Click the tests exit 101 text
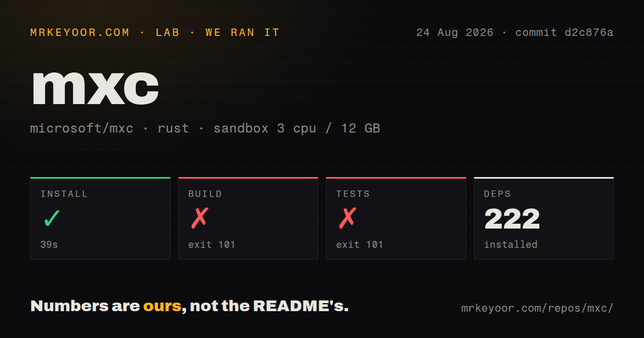This screenshot has width=644, height=338. (360, 245)
